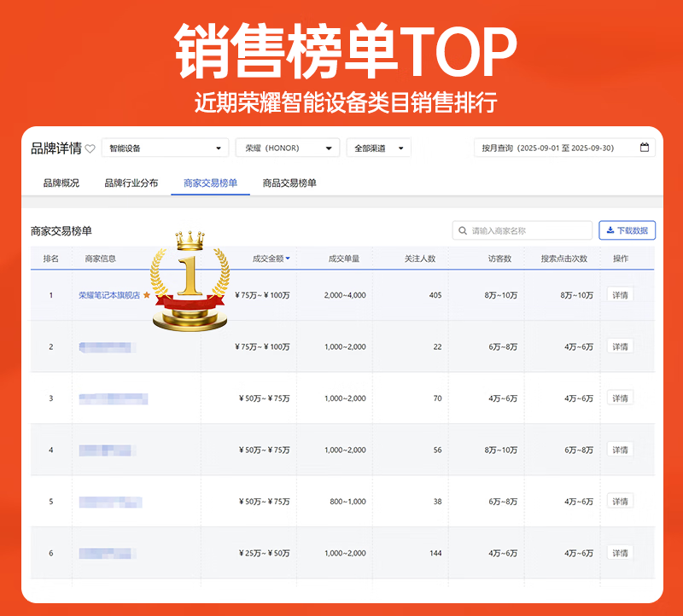This screenshot has height=616, width=683.
Task: Switch to the 品牌概况 tab
Action: (x=61, y=183)
